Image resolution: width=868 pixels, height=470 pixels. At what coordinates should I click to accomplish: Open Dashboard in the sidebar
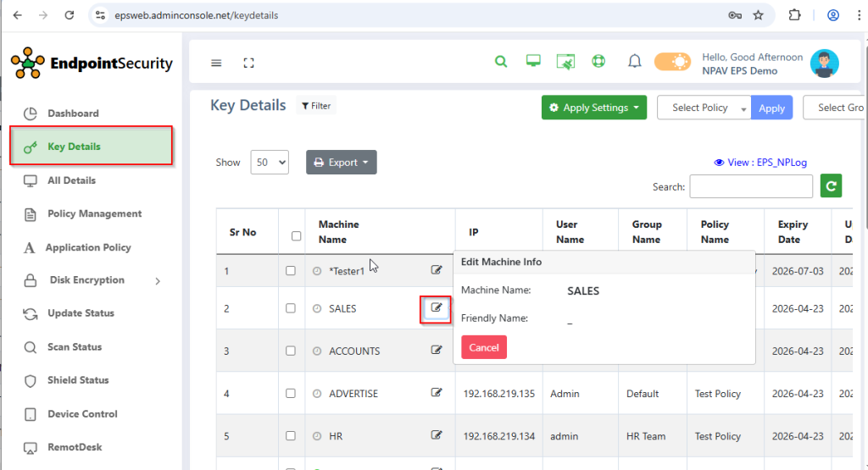coord(73,113)
